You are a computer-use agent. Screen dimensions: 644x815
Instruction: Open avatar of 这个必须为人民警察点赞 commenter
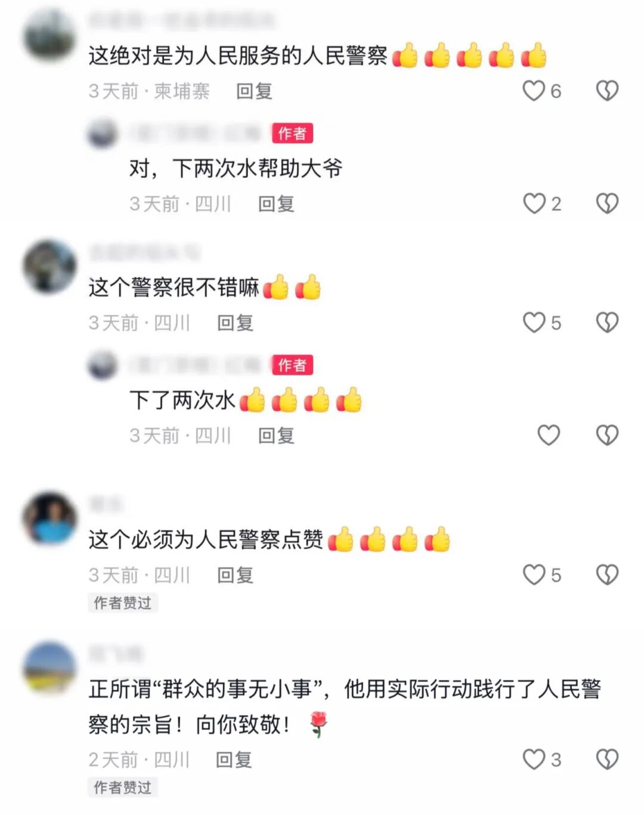[x=50, y=518]
